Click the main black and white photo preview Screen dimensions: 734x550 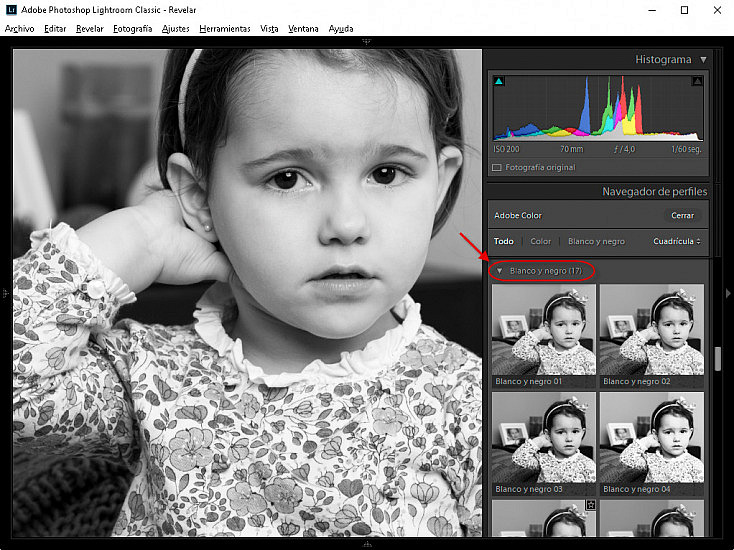pos(247,293)
